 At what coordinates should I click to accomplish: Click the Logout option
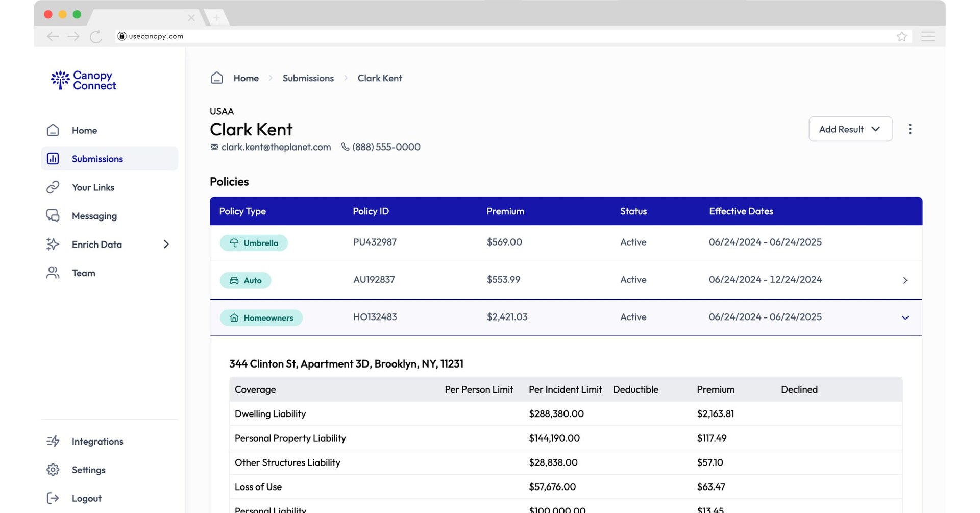[x=86, y=498]
